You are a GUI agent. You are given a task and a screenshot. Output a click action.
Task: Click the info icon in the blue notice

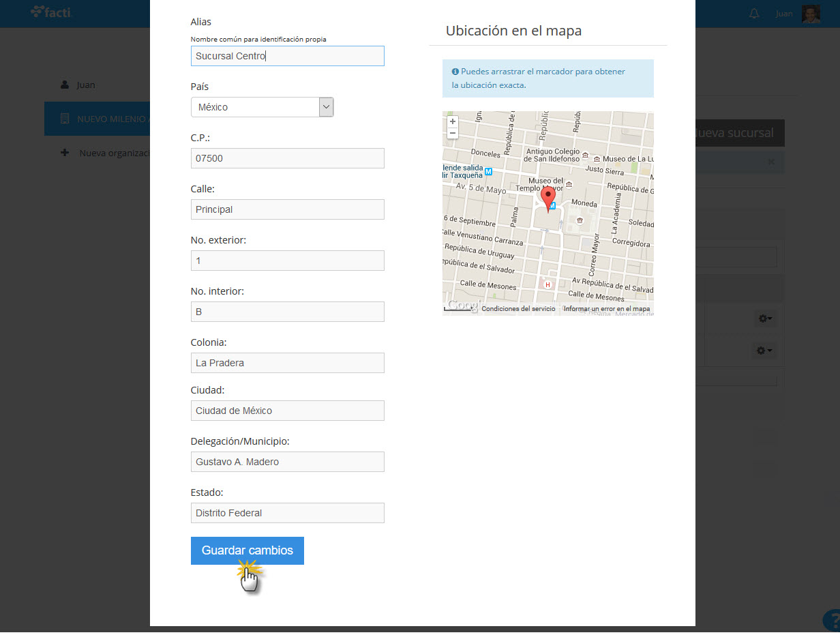[455, 72]
